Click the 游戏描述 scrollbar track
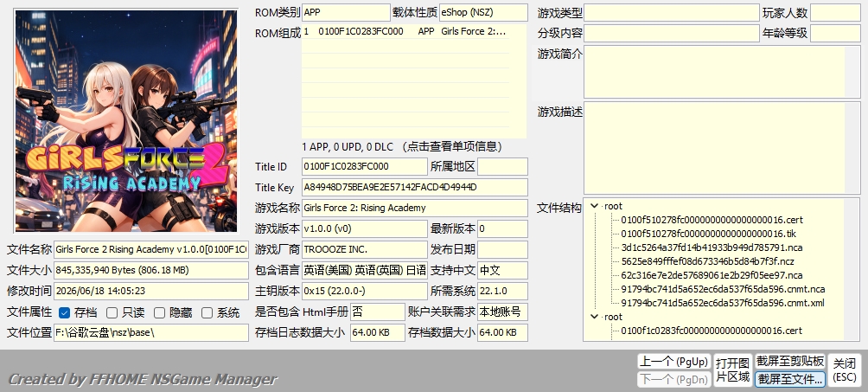The height and width of the screenshot is (392, 868). point(852,148)
